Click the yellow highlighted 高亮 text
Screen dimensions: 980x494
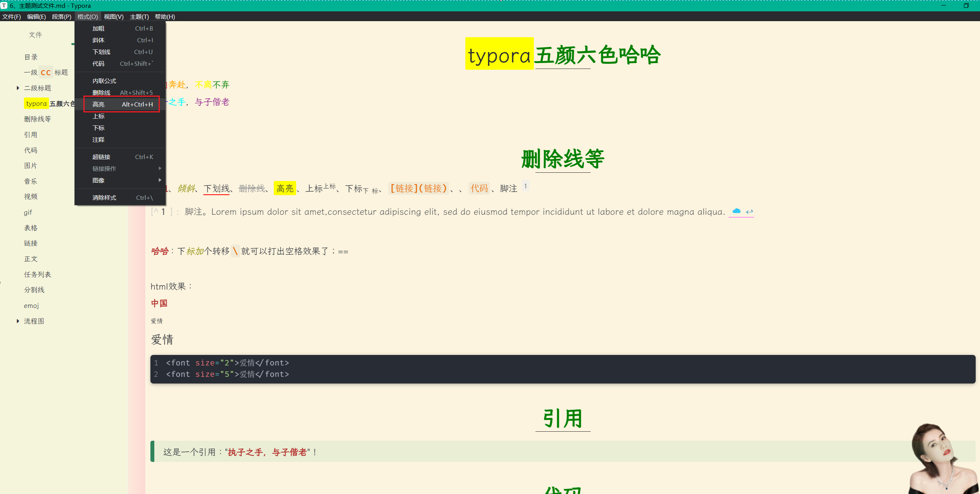285,188
